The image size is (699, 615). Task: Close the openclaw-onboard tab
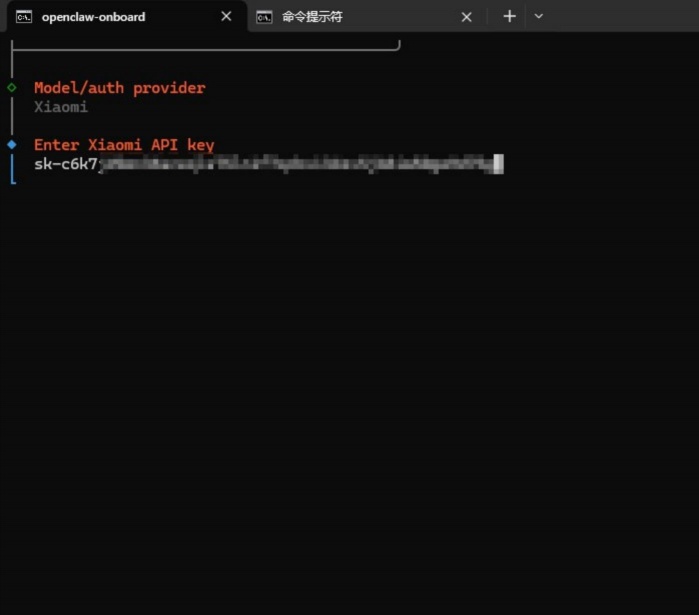[226, 17]
